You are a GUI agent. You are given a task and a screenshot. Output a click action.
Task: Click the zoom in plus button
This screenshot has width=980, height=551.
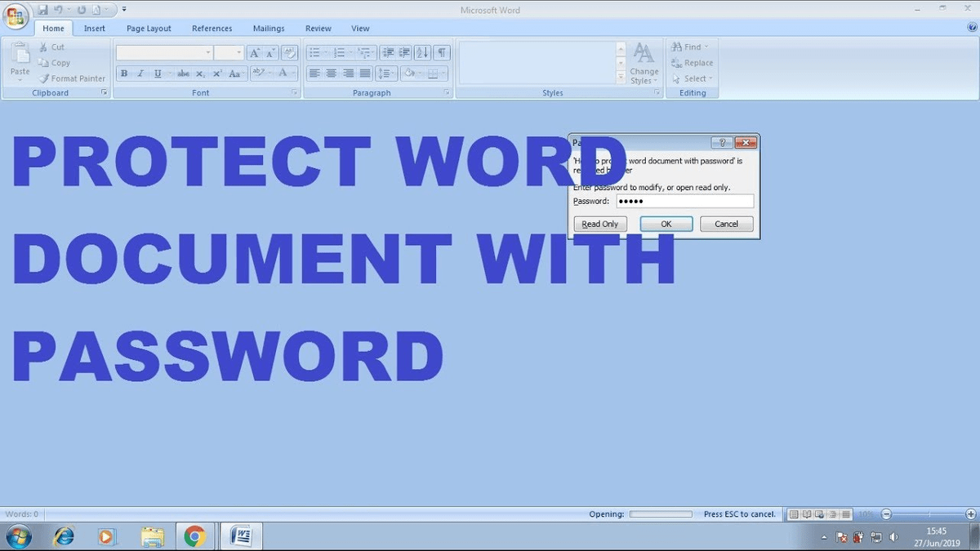point(971,514)
